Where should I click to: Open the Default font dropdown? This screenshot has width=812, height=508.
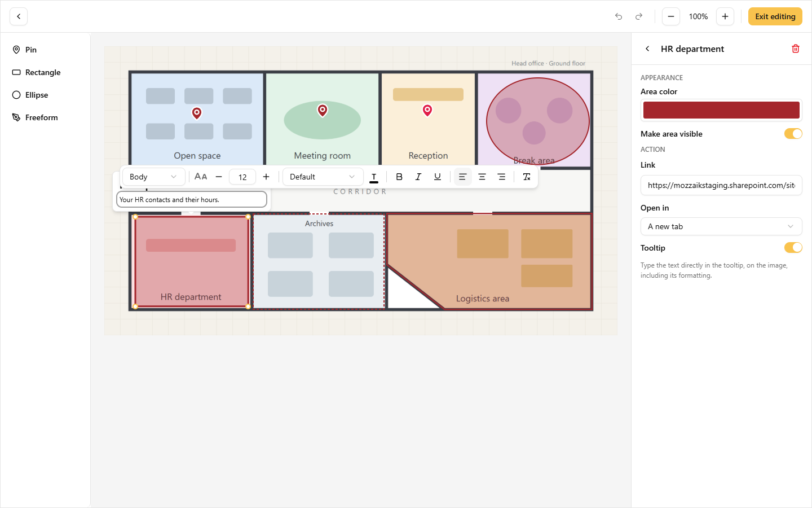pyautogui.click(x=323, y=177)
